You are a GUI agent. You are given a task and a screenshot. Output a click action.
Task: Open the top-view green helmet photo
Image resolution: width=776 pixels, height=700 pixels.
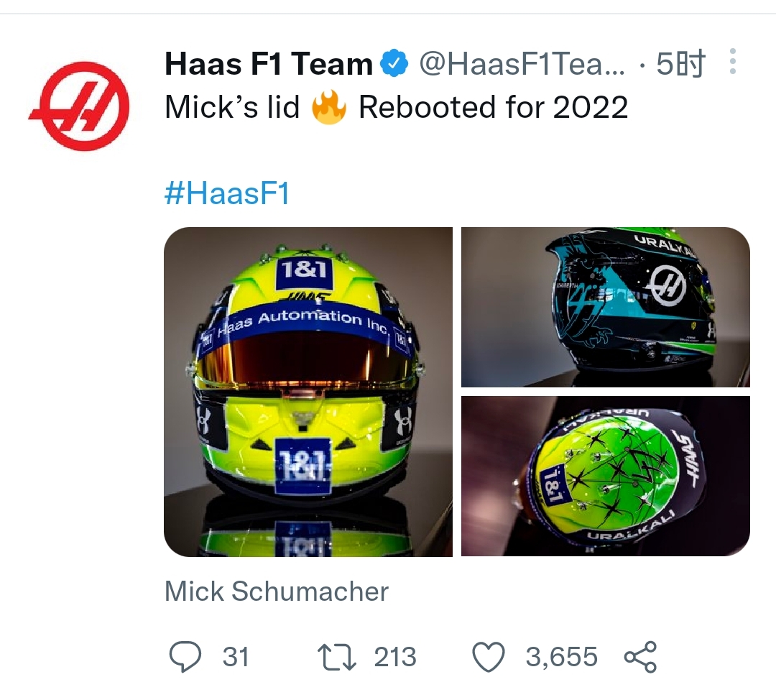605,476
